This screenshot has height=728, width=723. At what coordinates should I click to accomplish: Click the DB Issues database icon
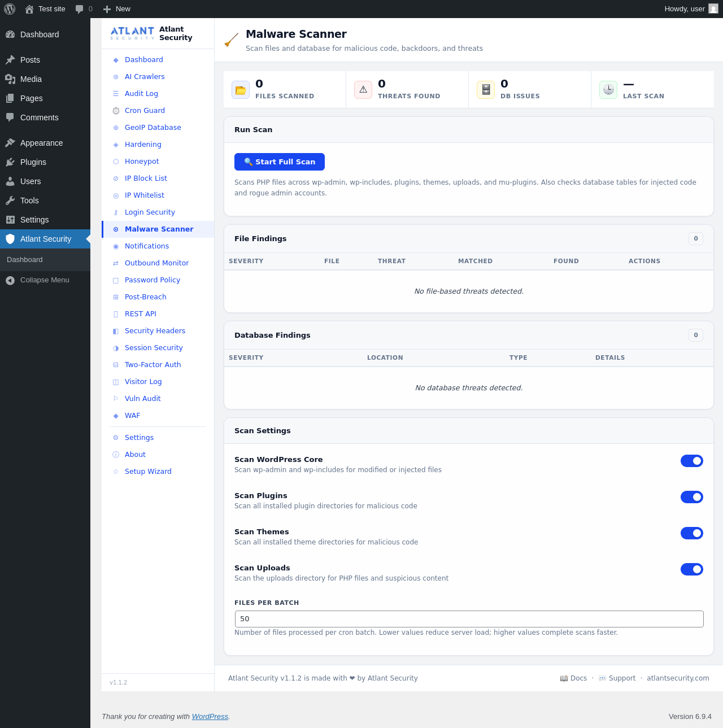486,90
